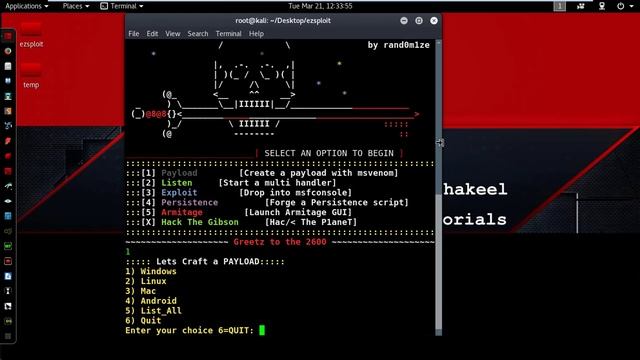Screen dimensions: 640x360
Task: Launch the orange Burp Suite dock icon
Action: pos(8,111)
